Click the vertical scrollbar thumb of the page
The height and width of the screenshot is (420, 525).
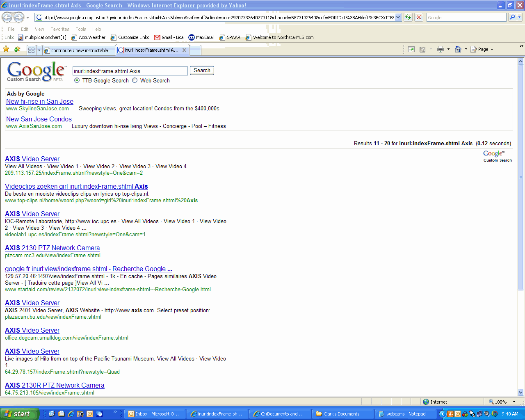point(521,178)
